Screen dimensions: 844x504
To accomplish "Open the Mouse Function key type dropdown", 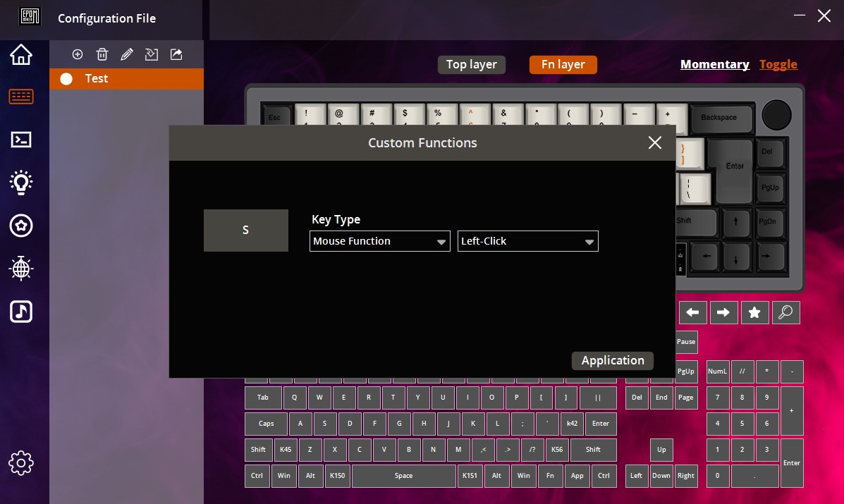I will [379, 241].
